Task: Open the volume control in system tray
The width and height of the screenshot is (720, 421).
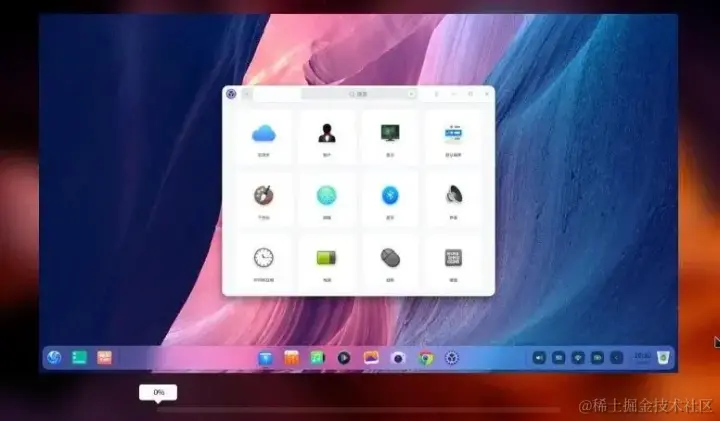Action: tap(539, 358)
